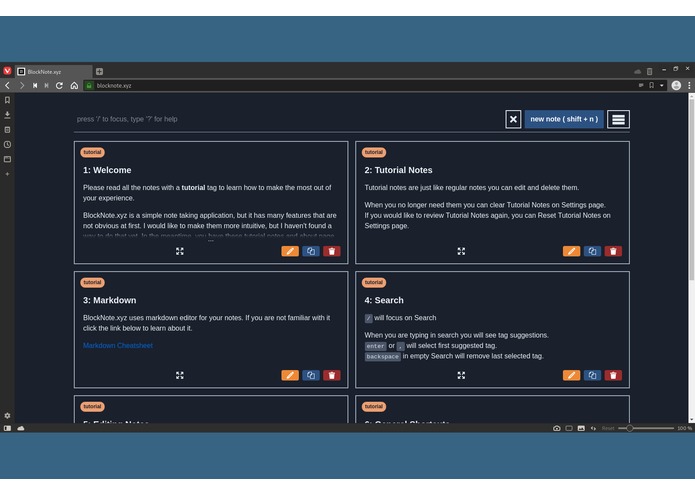This screenshot has width=695, height=494.
Task: Reload the current page
Action: tap(59, 86)
